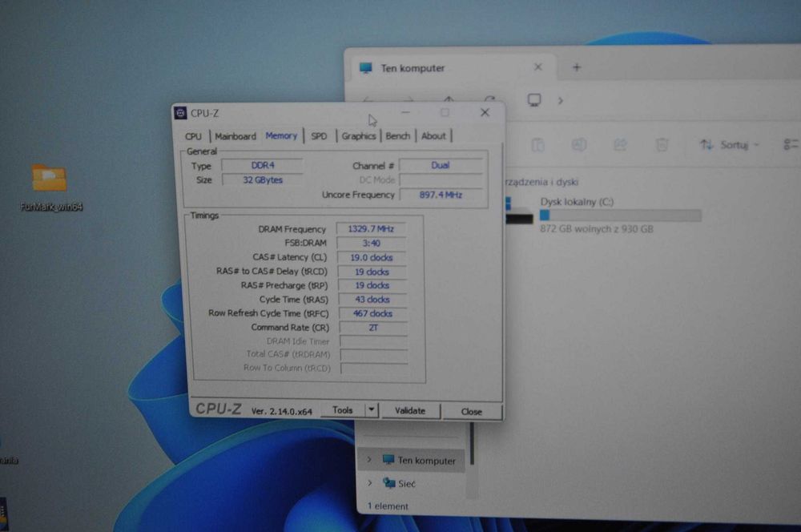
Task: Open the view options icon in Explorer toolbar
Action: (x=791, y=145)
